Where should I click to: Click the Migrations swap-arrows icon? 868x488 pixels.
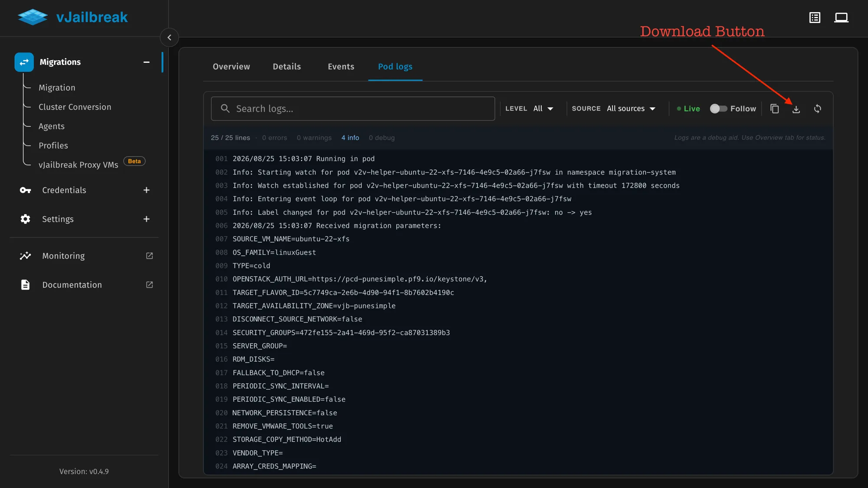click(x=24, y=62)
